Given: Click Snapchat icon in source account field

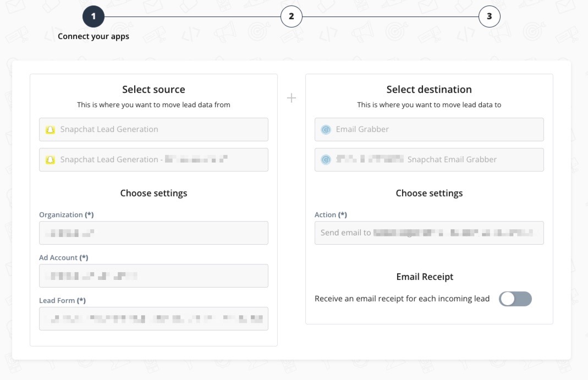Looking at the screenshot, I should pyautogui.click(x=50, y=160).
